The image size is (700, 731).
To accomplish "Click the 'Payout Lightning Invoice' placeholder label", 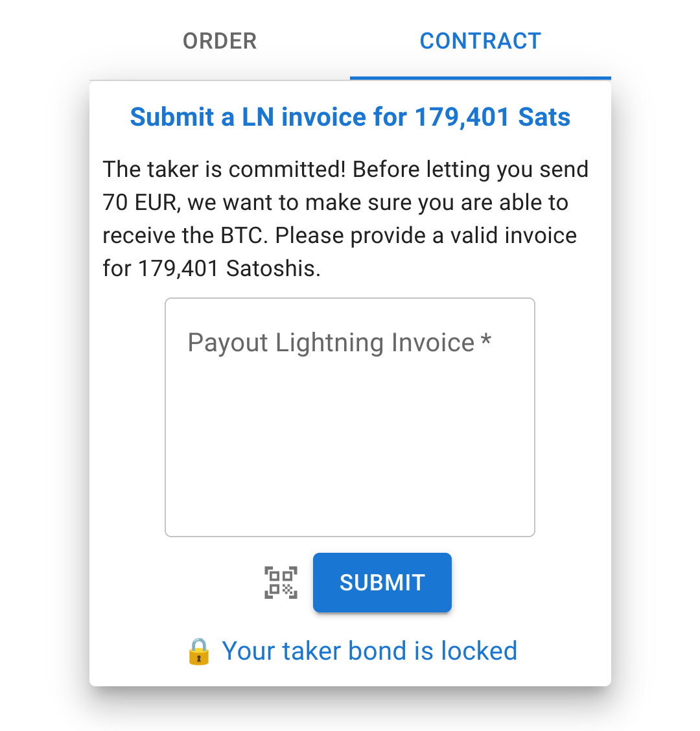I will [331, 343].
